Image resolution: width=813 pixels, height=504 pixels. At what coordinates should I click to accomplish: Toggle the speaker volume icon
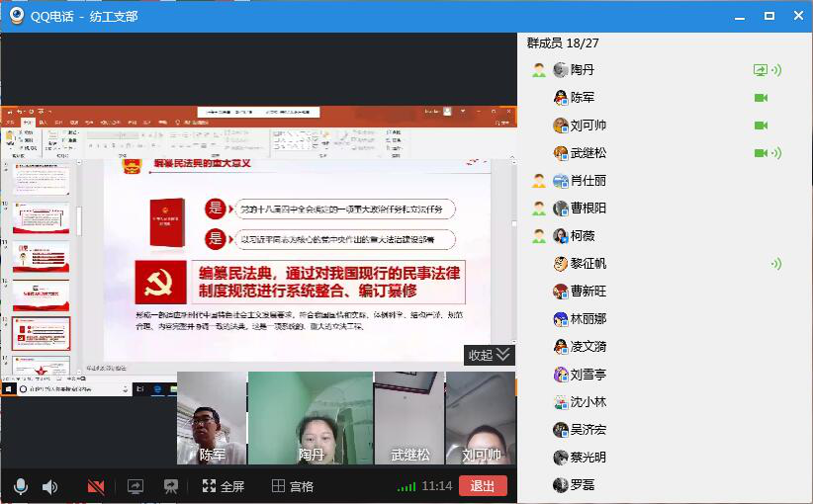pyautogui.click(x=49, y=486)
